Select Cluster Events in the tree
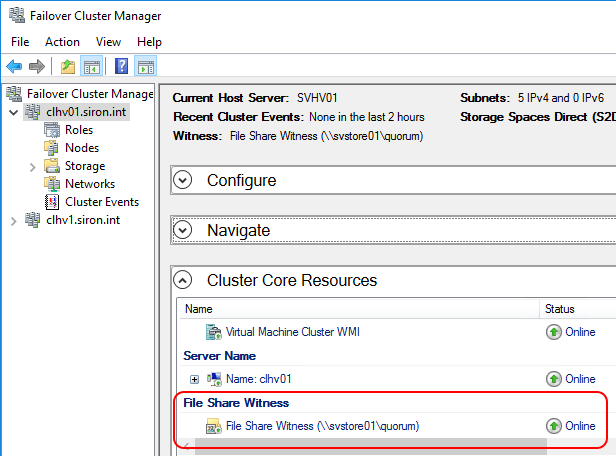This screenshot has height=456, width=616. [x=102, y=201]
